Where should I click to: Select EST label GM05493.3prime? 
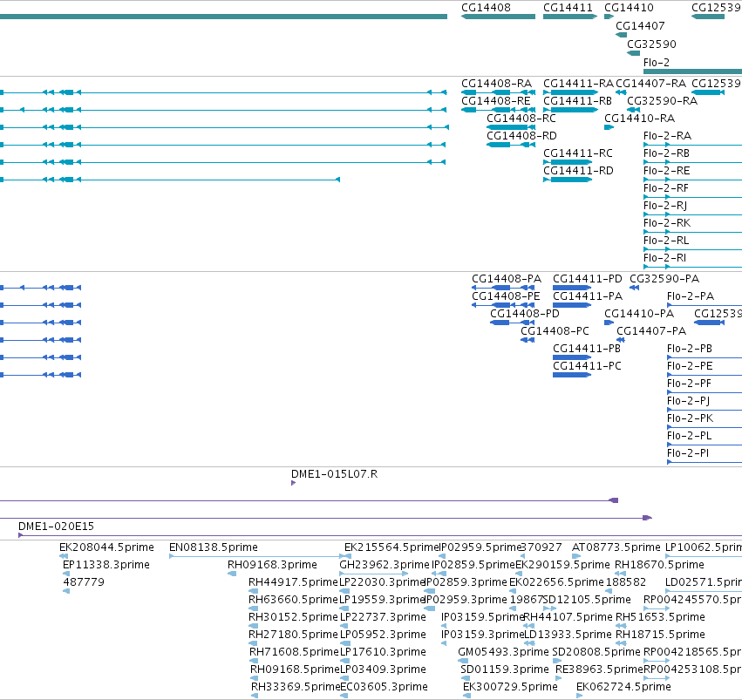(503, 652)
